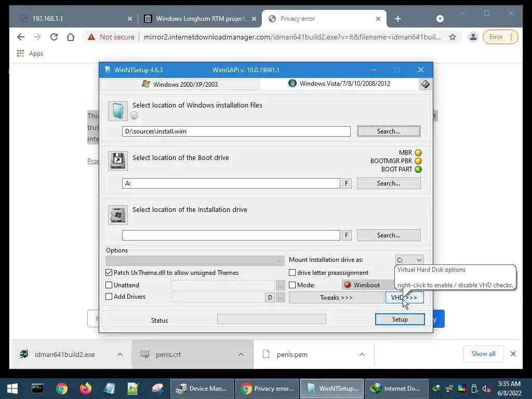Go back in Chrome

[x=21, y=37]
